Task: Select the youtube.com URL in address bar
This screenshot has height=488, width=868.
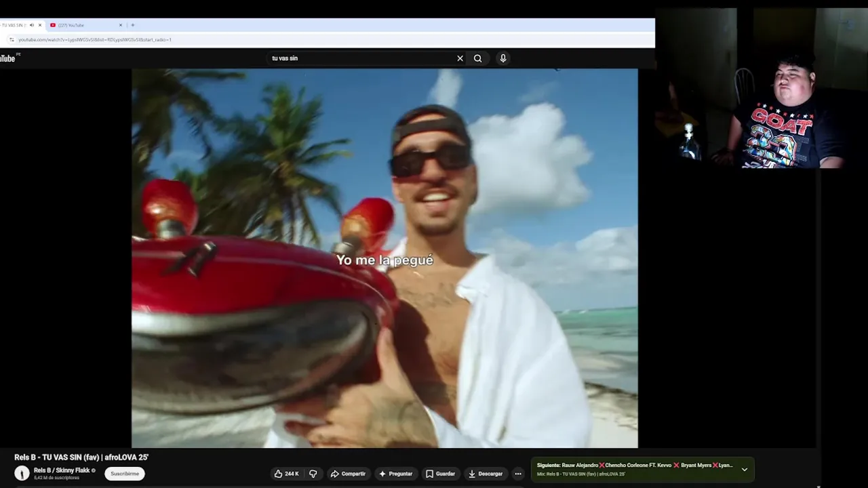Action: (95, 39)
